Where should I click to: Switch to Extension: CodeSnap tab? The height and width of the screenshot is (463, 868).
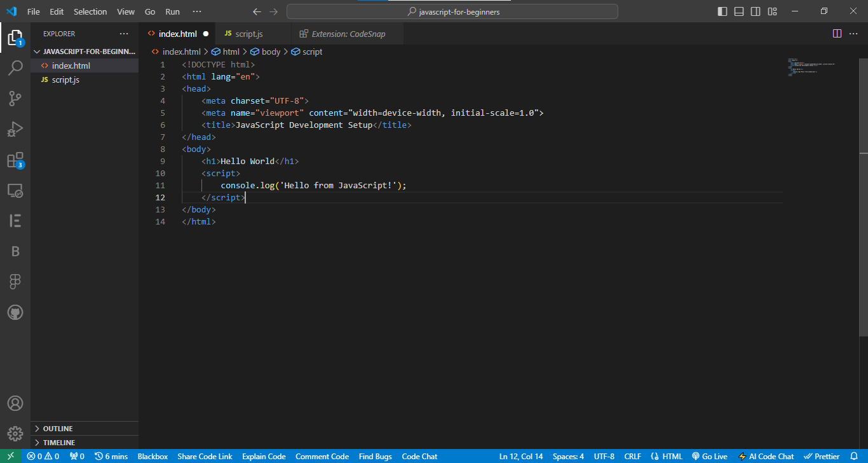[348, 34]
